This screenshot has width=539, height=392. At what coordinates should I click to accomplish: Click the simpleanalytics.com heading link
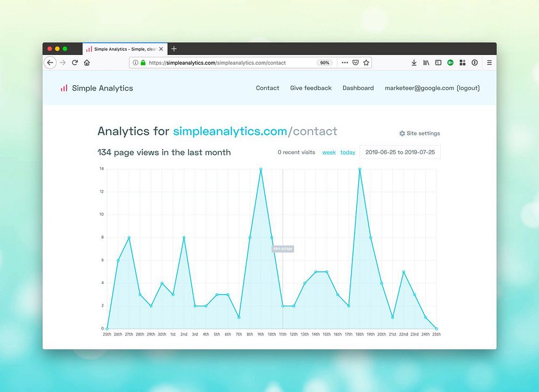click(230, 132)
